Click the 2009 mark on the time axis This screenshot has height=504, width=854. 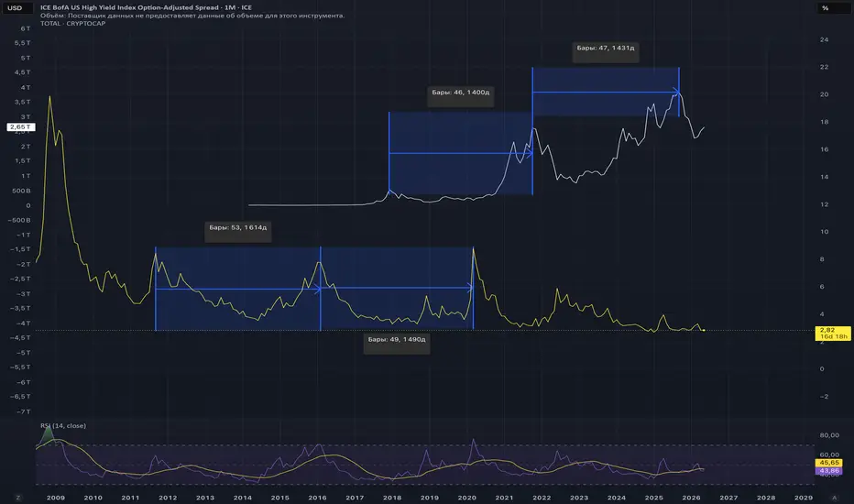(x=56, y=498)
